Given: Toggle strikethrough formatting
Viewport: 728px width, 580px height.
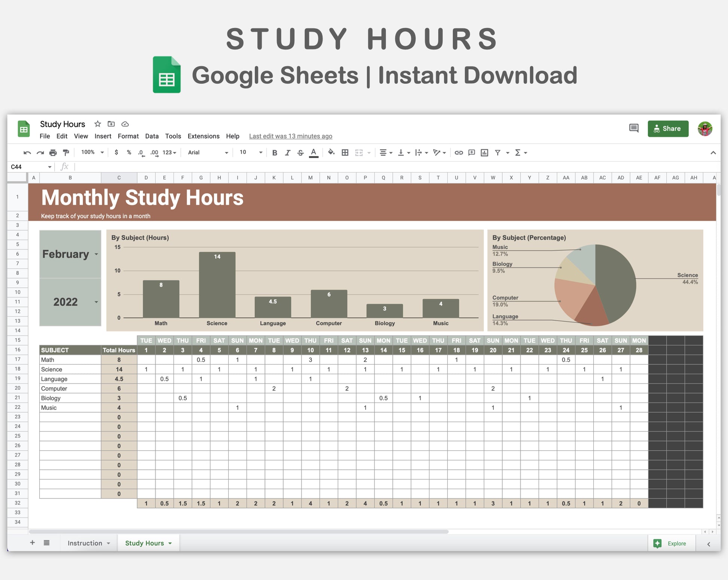Looking at the screenshot, I should (x=300, y=153).
